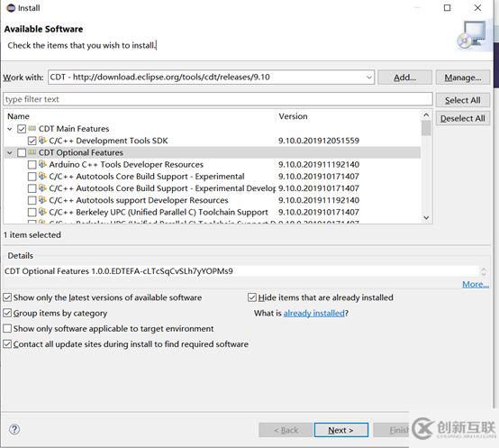Click the C/C++ Development Tools SDK feature icon

coord(42,140)
